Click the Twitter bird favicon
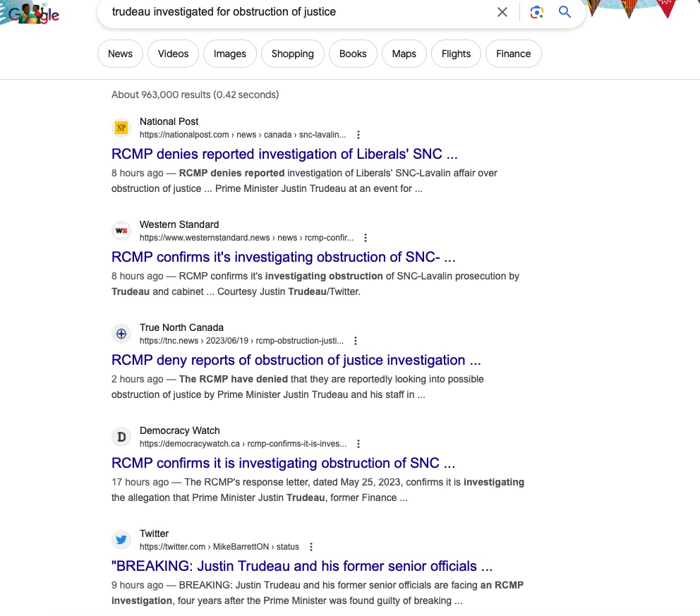 [121, 540]
